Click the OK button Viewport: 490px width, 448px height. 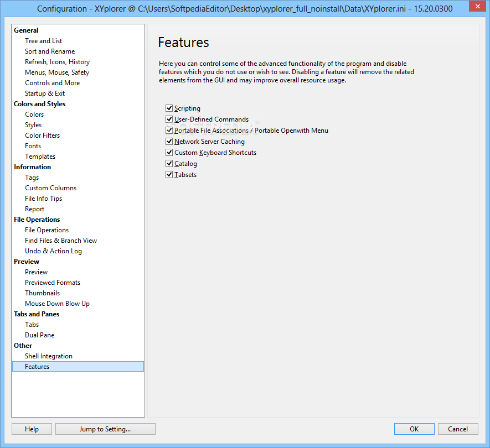(414, 429)
